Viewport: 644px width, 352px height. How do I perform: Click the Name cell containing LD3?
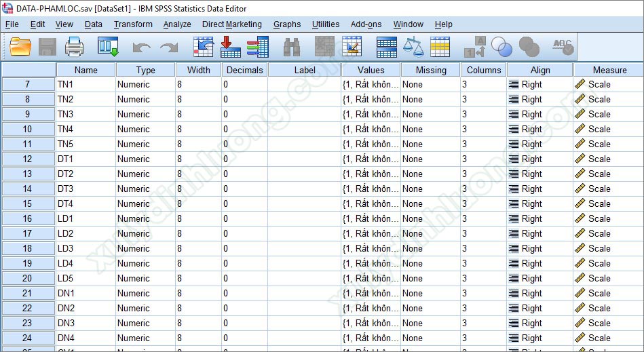(x=86, y=248)
